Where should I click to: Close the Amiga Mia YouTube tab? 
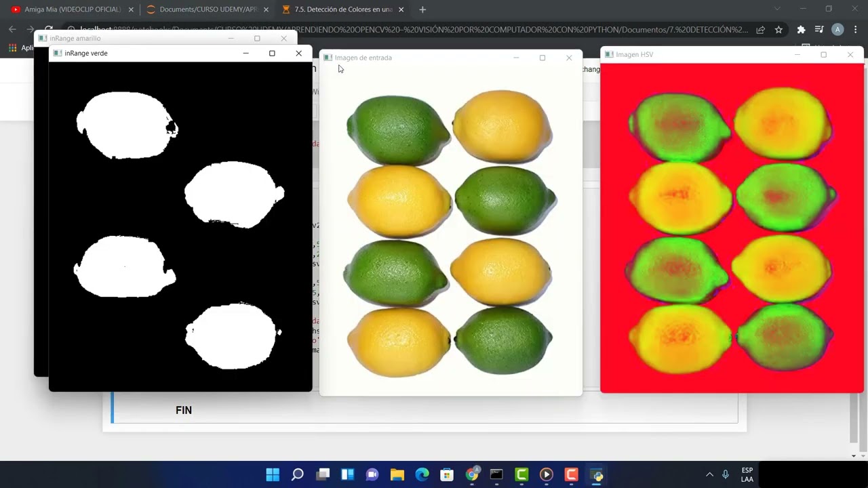(x=131, y=9)
